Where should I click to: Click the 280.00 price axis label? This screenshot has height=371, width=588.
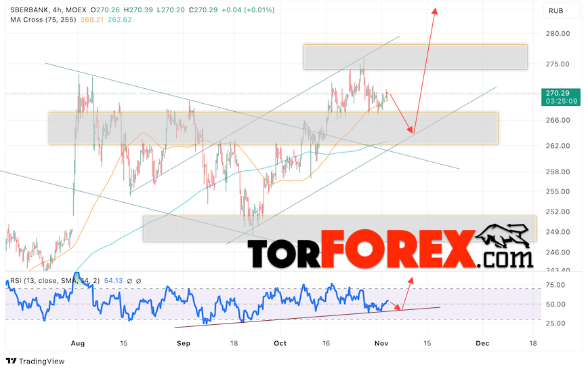tap(558, 34)
